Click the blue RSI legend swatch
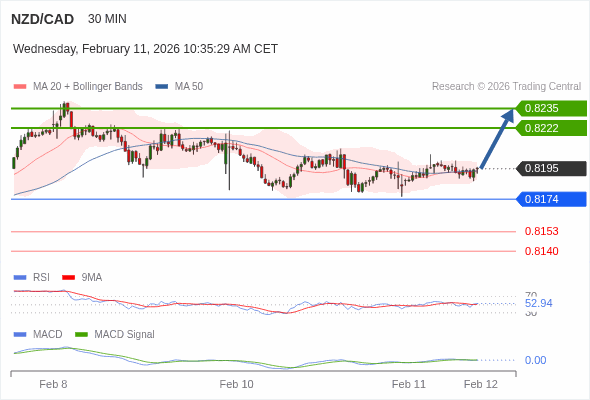This screenshot has height=400, width=590. pos(20,278)
